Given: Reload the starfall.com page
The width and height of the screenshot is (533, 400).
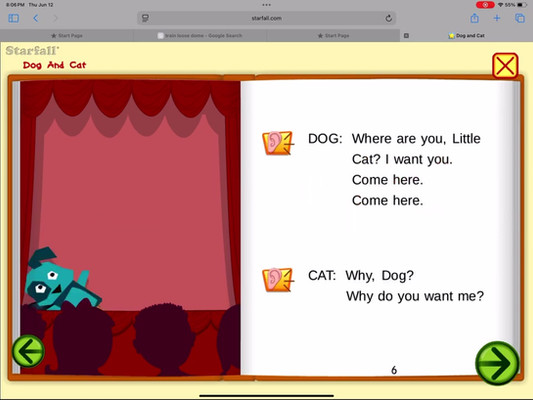Looking at the screenshot, I should coord(389,18).
